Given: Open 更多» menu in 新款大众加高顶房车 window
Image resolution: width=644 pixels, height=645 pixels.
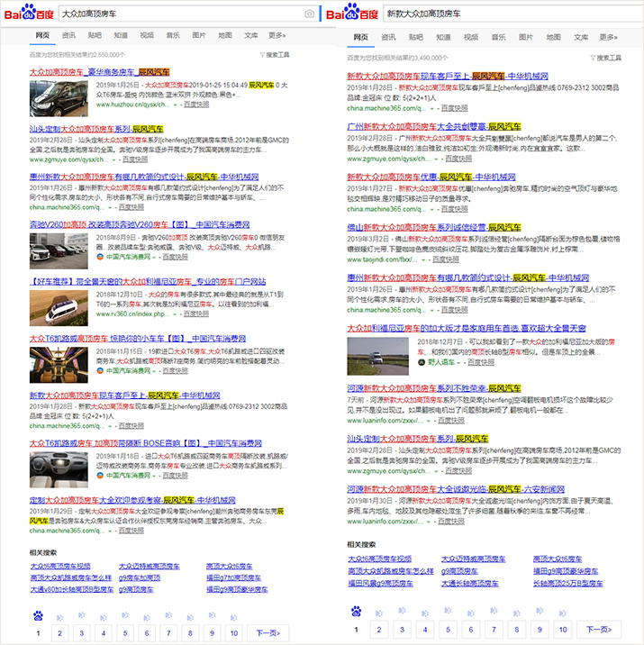Looking at the screenshot, I should click(609, 37).
